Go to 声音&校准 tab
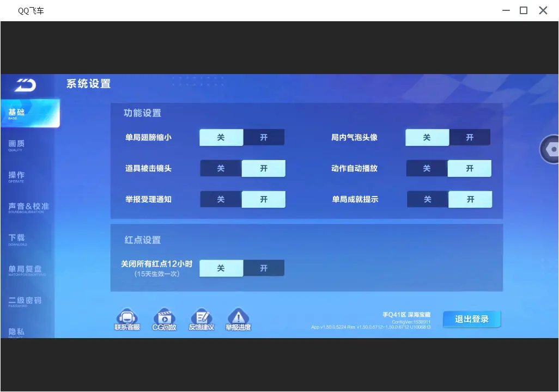The height and width of the screenshot is (392, 559). coord(27,208)
